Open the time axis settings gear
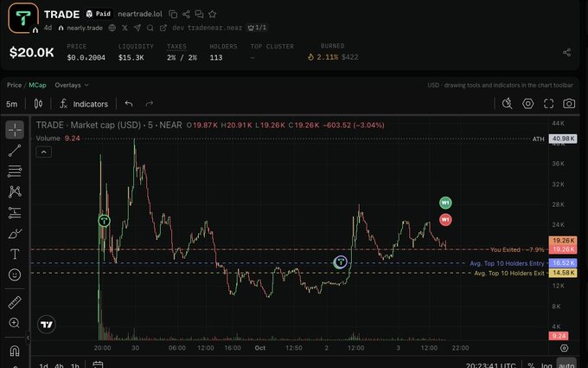This screenshot has height=368, width=588. (564, 348)
